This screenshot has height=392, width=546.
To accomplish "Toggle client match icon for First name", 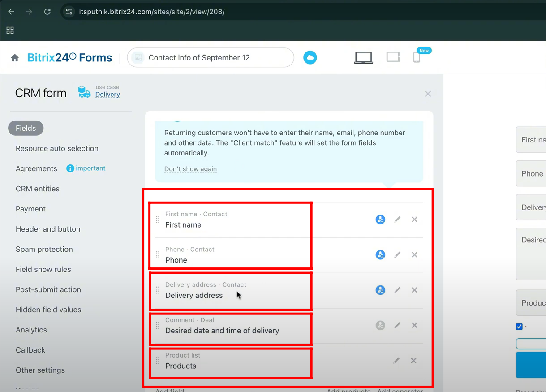I will pos(380,220).
